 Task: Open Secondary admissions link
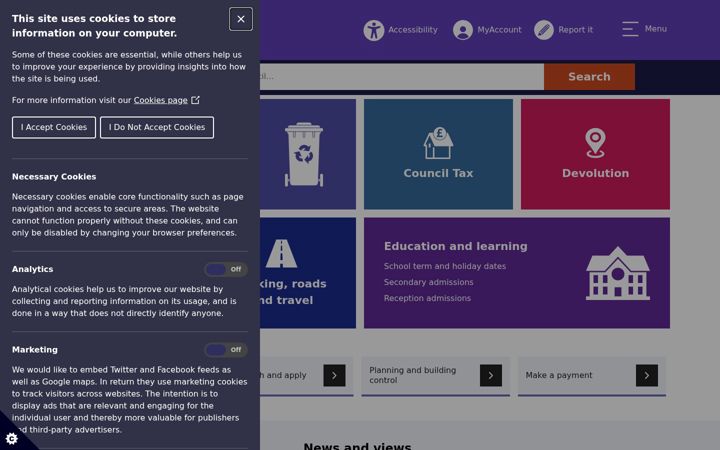[428, 282]
